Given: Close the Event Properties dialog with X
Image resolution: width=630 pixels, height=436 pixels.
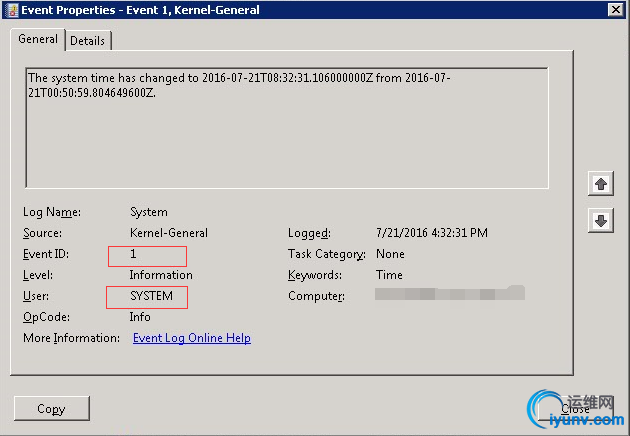Looking at the screenshot, I should (616, 9).
